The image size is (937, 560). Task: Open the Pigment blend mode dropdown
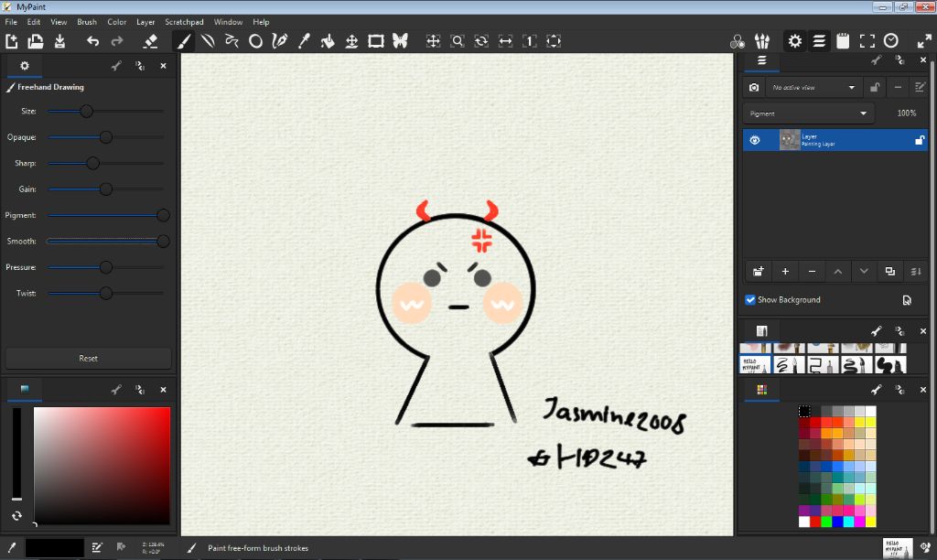click(x=808, y=113)
